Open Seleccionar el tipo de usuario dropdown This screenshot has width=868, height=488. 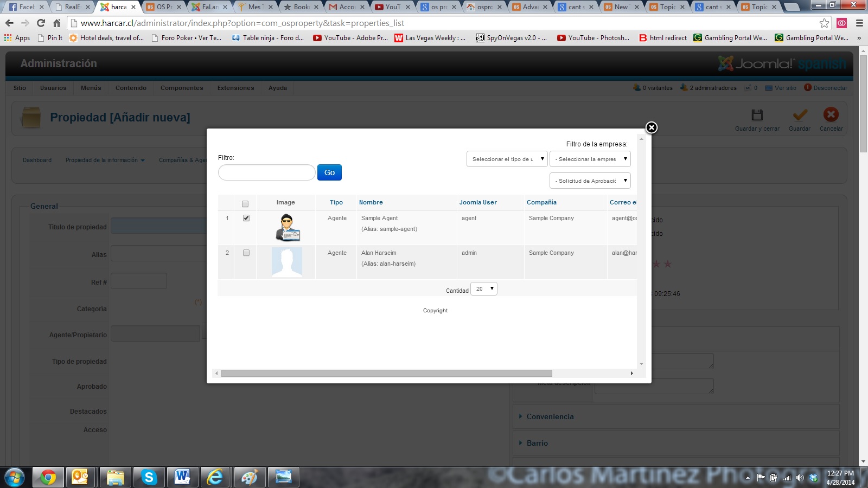[x=507, y=159]
